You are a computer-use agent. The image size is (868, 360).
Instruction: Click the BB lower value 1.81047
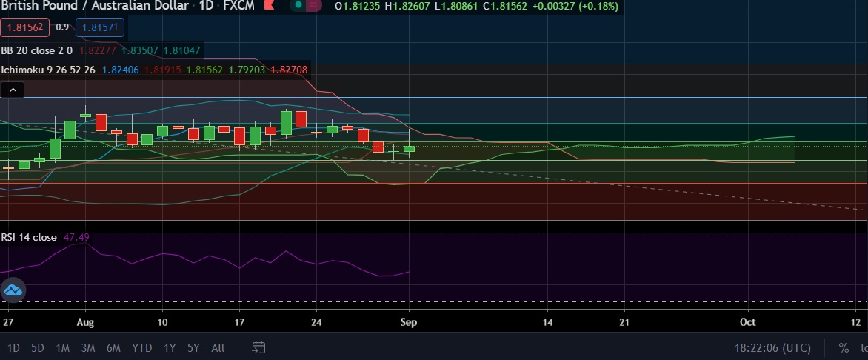click(182, 50)
